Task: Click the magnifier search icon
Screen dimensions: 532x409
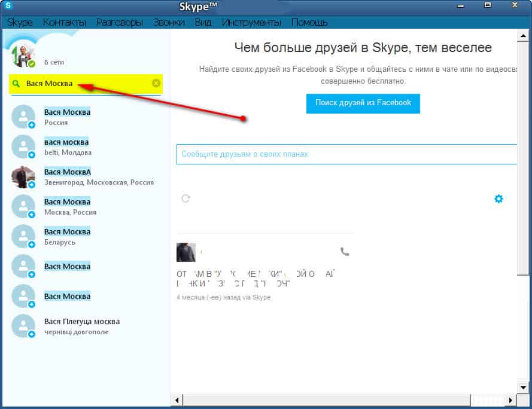Action: [x=16, y=84]
